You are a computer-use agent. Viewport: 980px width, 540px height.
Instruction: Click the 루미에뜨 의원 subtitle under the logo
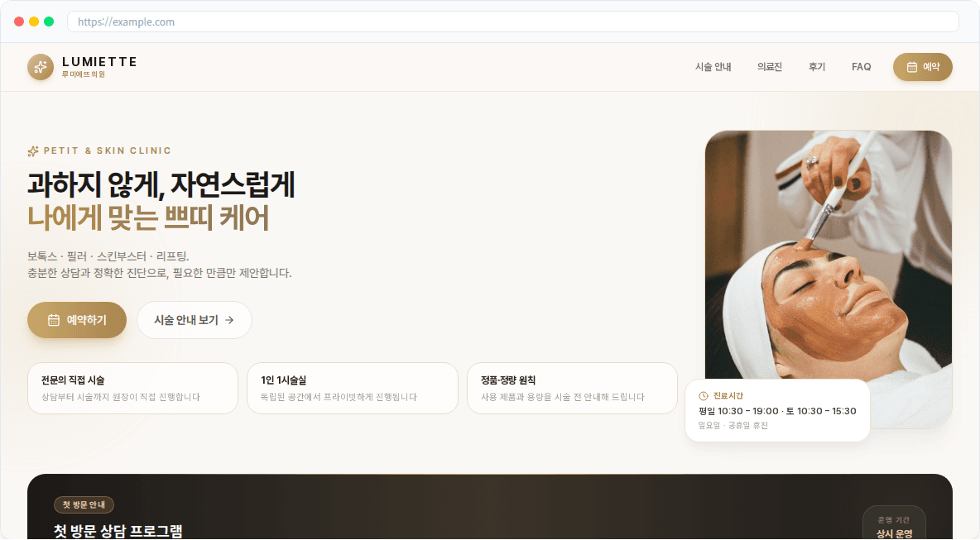pyautogui.click(x=83, y=74)
